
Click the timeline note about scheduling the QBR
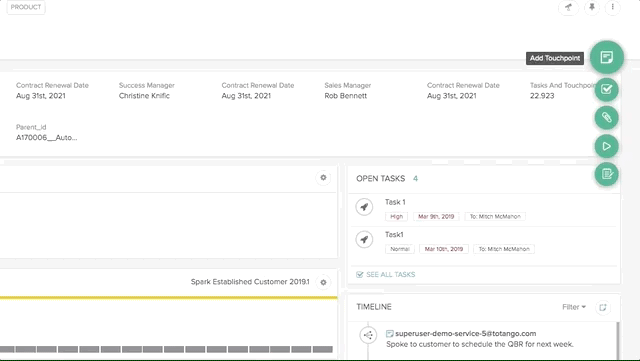coord(480,344)
